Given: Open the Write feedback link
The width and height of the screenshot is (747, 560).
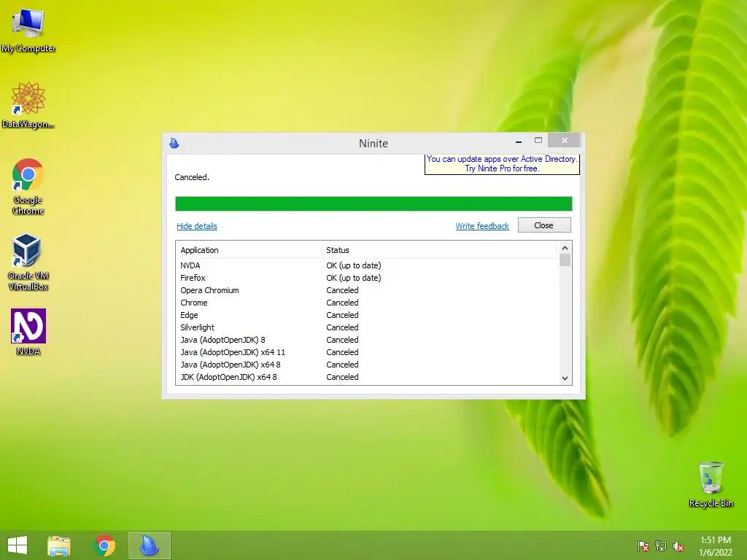Looking at the screenshot, I should tap(482, 226).
